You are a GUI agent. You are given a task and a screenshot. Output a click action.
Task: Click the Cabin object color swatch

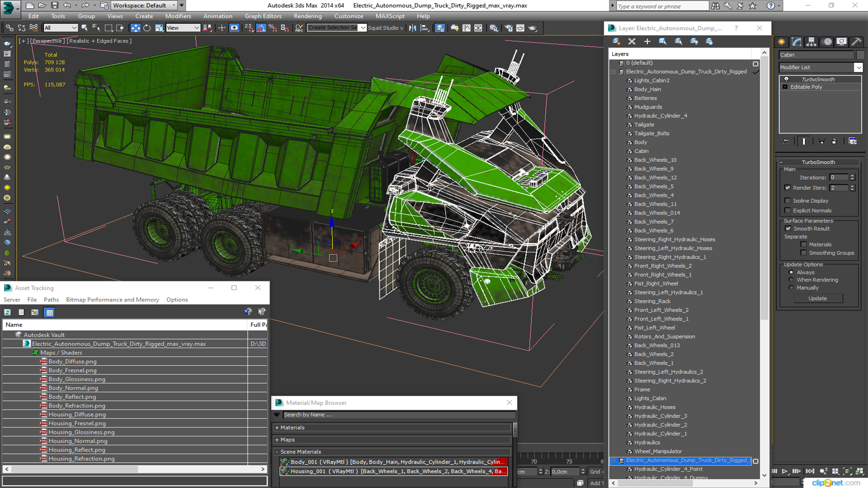[x=860, y=55]
